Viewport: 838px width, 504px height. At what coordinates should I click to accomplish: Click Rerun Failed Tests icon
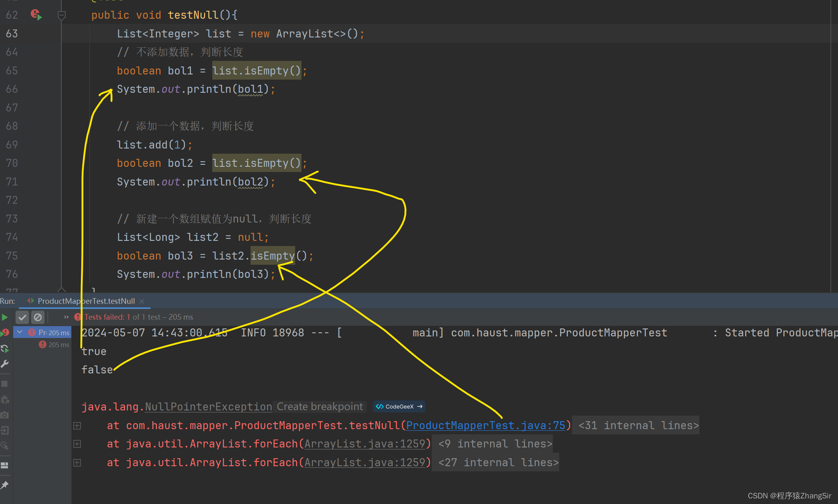point(5,332)
